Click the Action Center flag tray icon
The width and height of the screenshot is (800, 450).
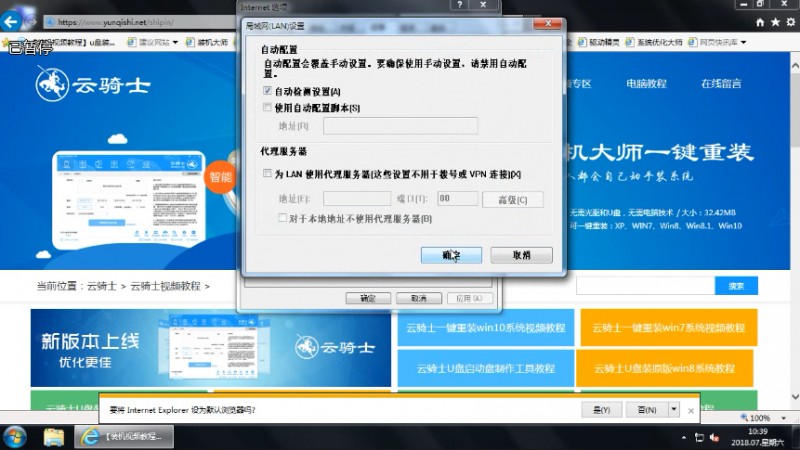pos(699,437)
